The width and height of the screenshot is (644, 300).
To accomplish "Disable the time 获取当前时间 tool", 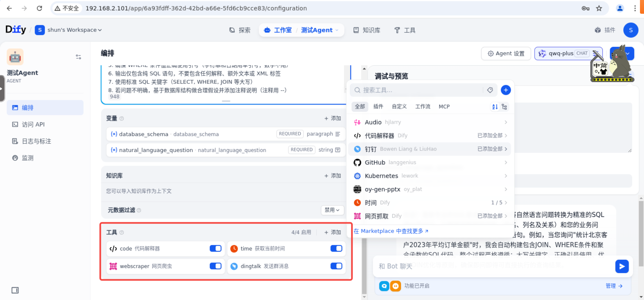I will click(x=336, y=248).
